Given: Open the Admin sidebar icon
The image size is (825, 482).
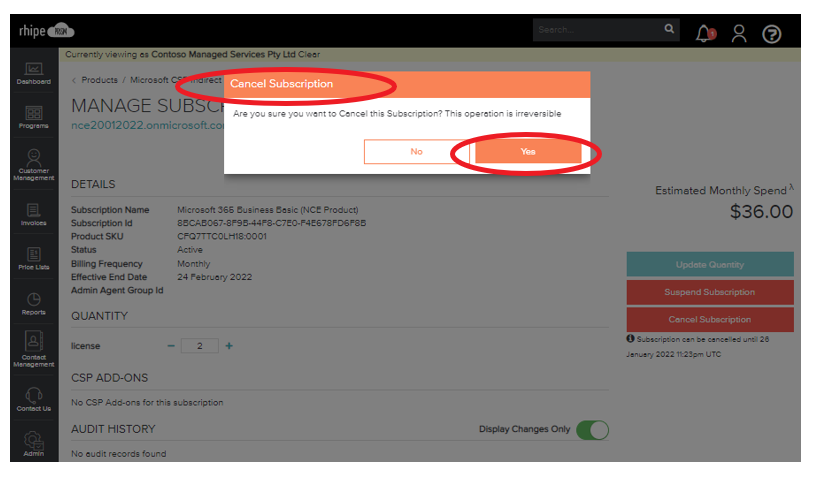Looking at the screenshot, I should click(x=34, y=444).
